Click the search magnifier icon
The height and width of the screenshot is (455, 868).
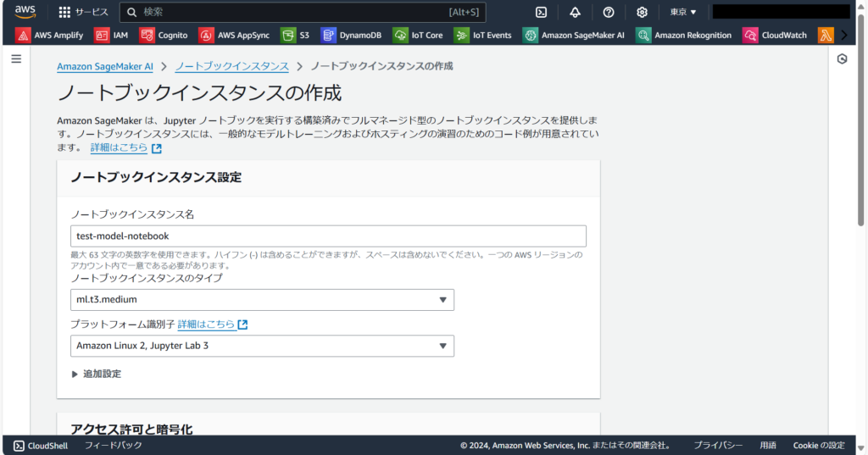pyautogui.click(x=131, y=12)
